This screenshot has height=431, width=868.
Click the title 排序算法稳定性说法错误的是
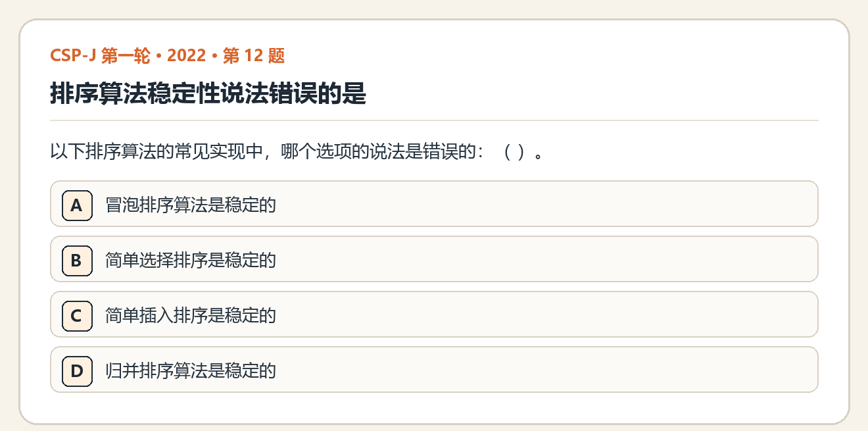(208, 94)
